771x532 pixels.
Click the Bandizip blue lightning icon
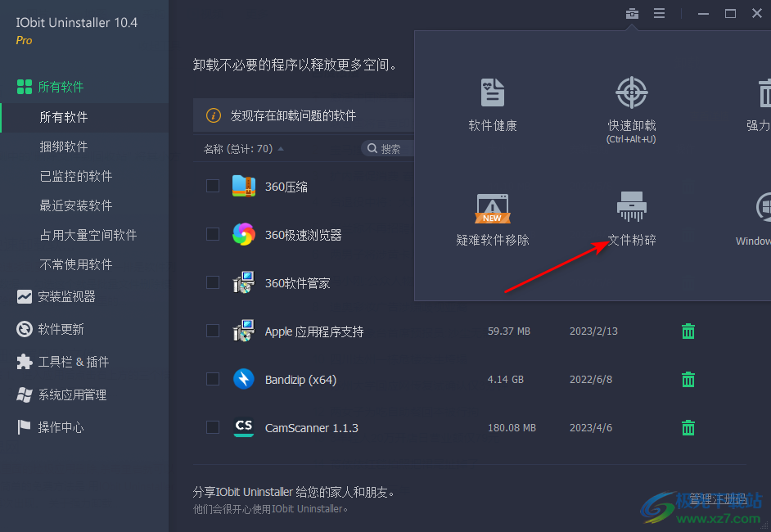coord(243,379)
